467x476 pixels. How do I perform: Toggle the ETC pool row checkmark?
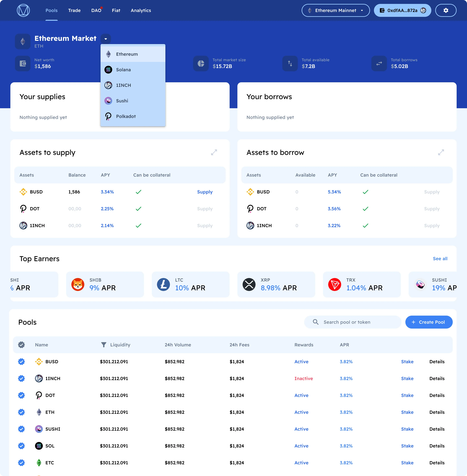(x=21, y=463)
